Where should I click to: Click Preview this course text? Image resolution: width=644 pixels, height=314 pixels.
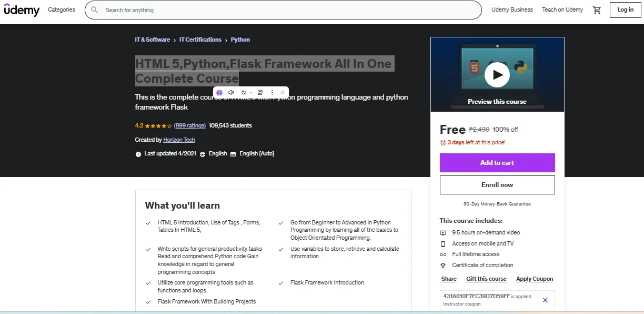pos(497,102)
